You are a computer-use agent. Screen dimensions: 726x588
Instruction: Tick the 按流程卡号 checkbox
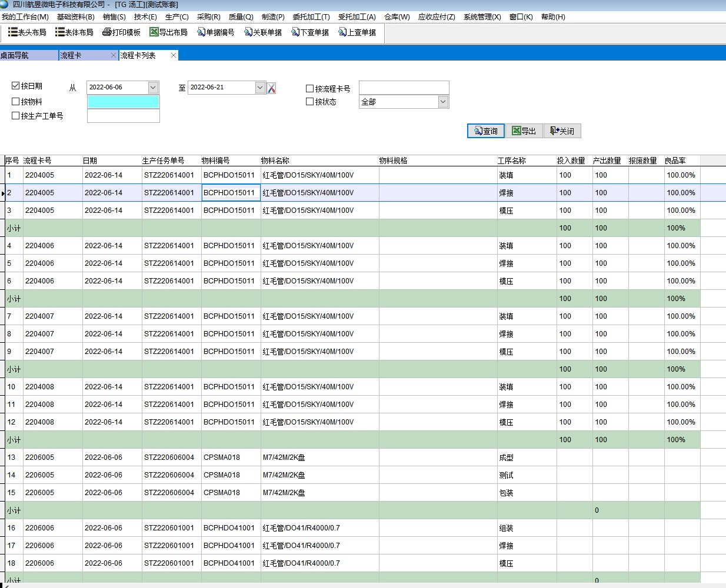[309, 89]
